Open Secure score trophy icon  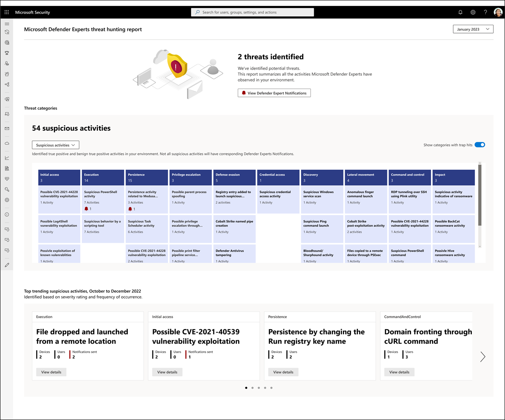pyautogui.click(x=7, y=53)
